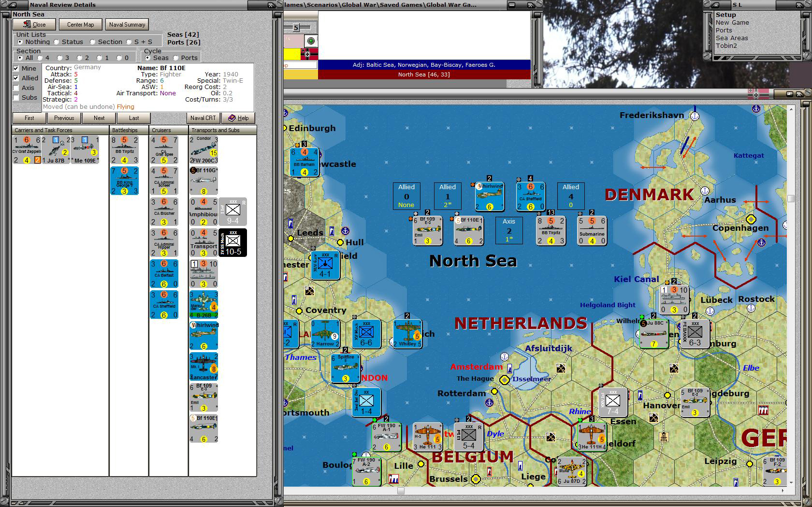Select the Whirlwind counter in list
This screenshot has height=507, width=812.
pyautogui.click(x=204, y=336)
